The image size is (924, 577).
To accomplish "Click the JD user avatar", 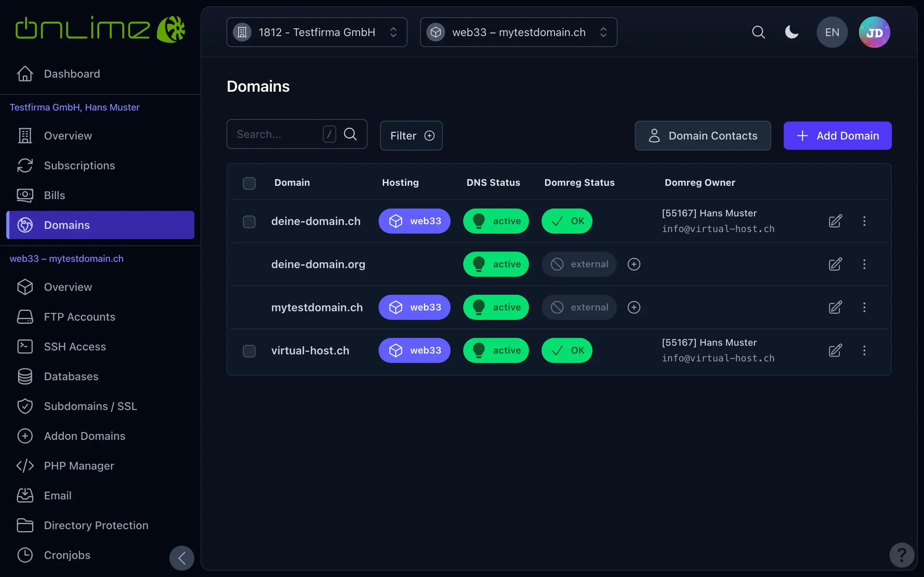I will point(874,32).
